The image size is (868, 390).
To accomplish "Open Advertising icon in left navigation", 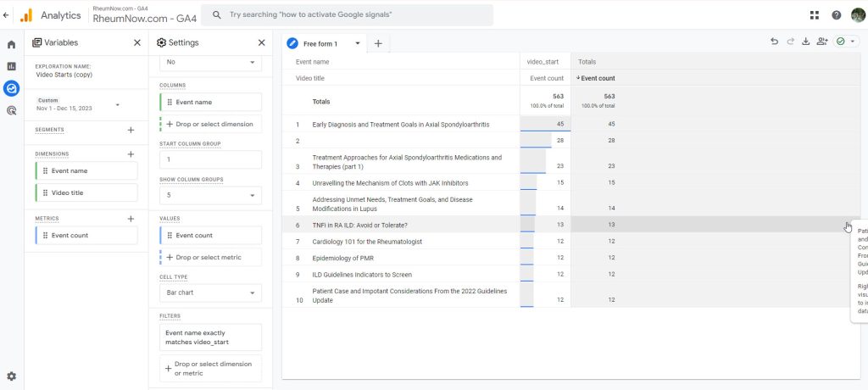I will click(12, 110).
